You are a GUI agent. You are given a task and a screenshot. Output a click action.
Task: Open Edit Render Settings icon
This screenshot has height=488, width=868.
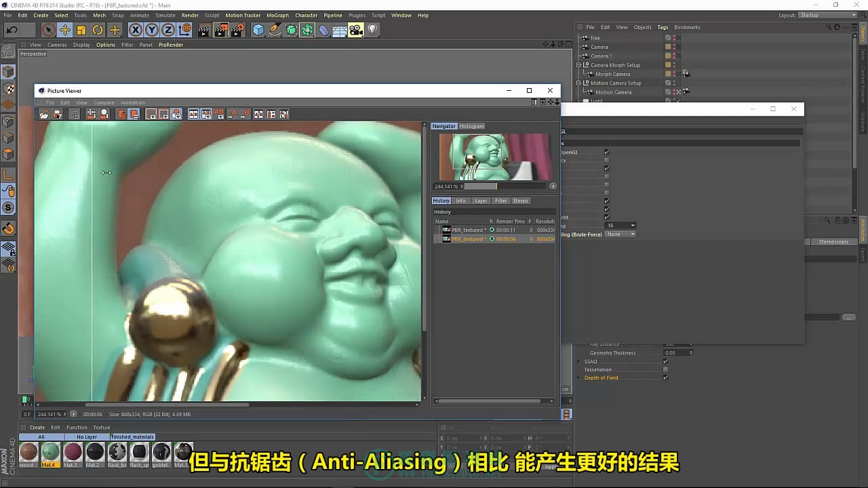(237, 30)
